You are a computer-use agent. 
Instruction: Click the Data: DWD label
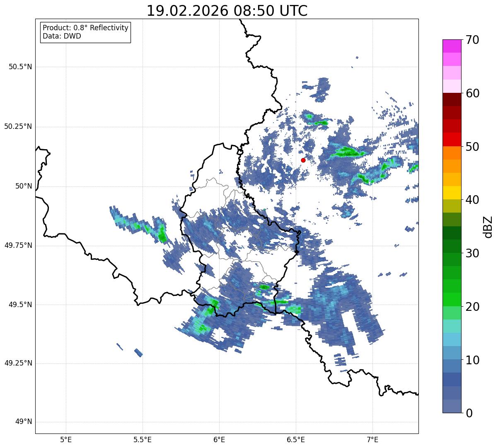[62, 36]
